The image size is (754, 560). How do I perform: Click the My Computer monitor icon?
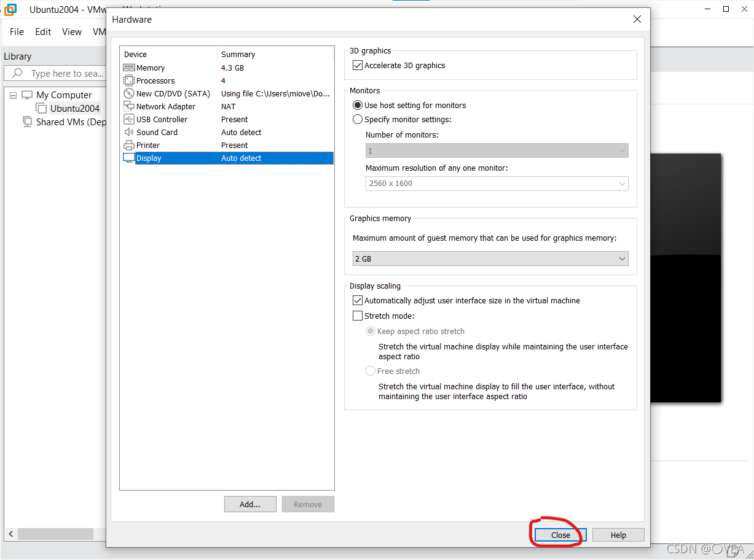(x=26, y=95)
